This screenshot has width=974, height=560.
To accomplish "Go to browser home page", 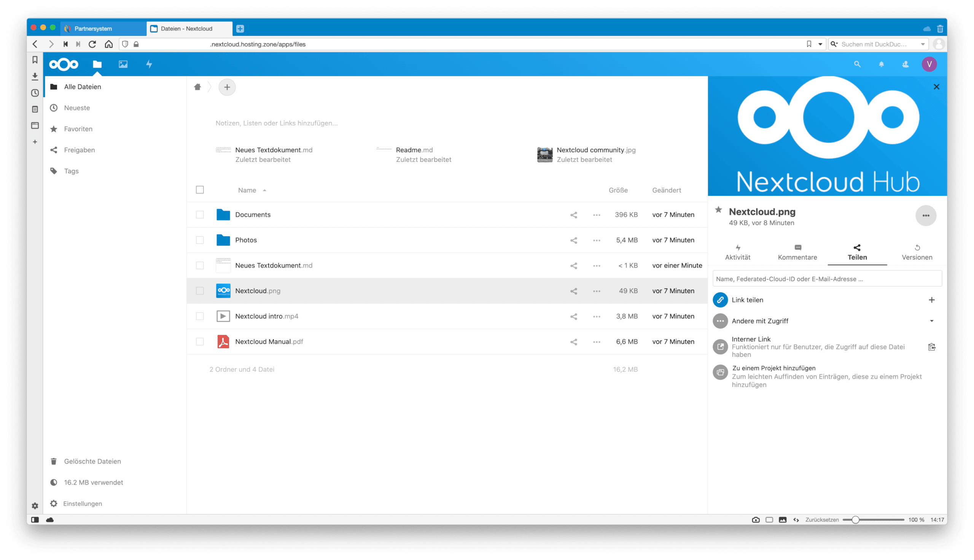I will 109,44.
